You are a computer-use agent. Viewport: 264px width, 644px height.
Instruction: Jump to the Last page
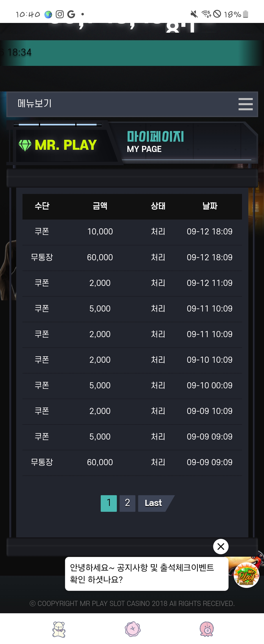click(154, 503)
